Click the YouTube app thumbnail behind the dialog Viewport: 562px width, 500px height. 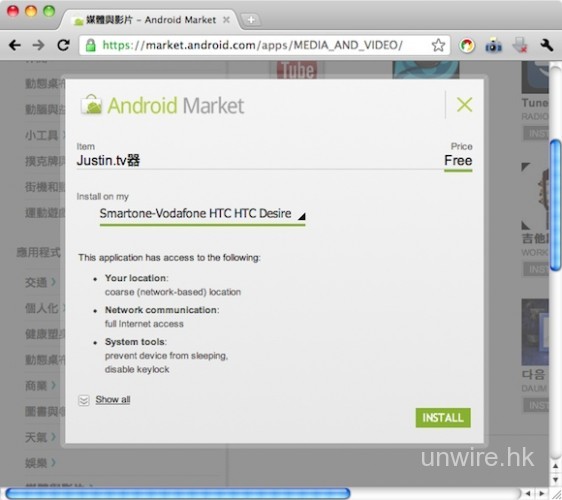(297, 70)
